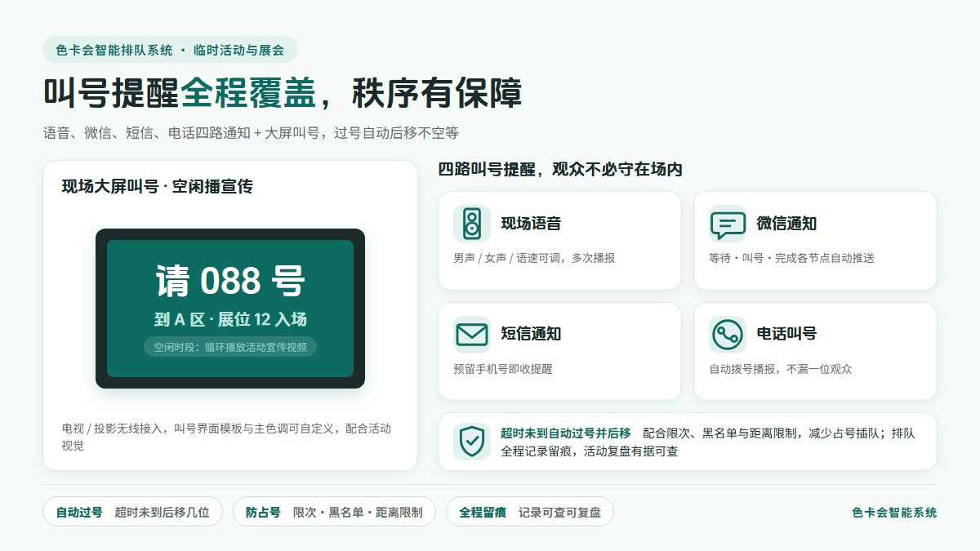Select the 防占号 pill at bottom
This screenshot has height=551, width=980.
pos(334,512)
